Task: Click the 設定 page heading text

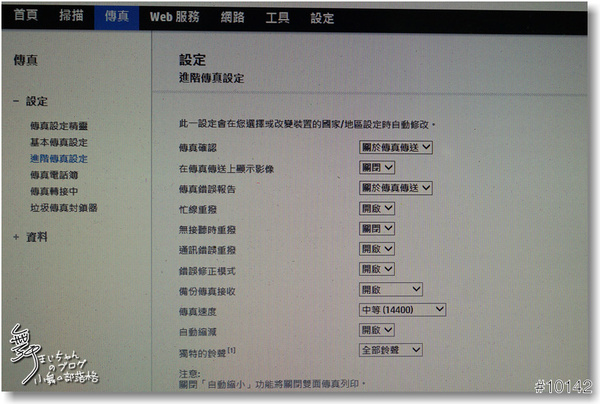Action: (192, 60)
